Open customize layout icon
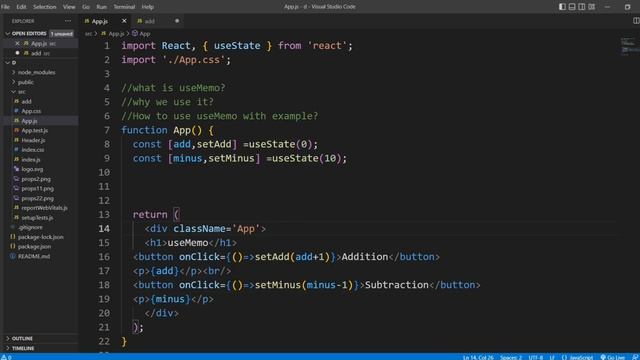The image size is (640, 360). pyautogui.click(x=591, y=7)
